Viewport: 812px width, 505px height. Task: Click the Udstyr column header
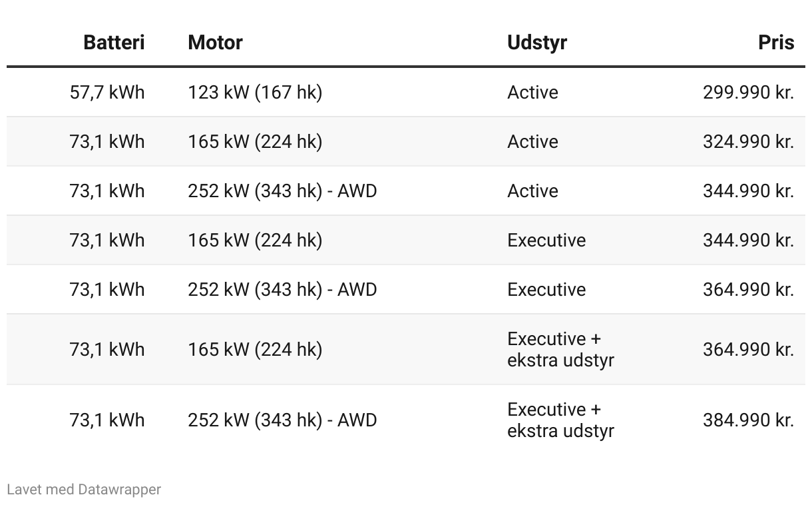click(x=537, y=42)
